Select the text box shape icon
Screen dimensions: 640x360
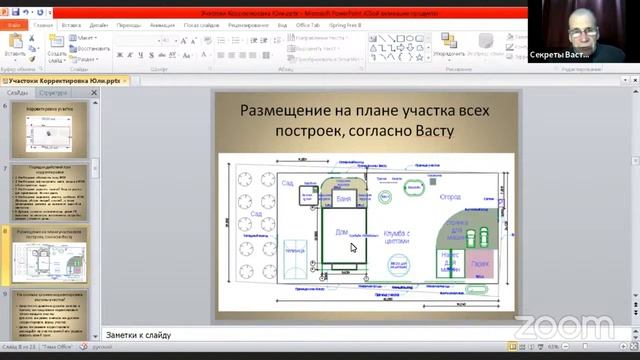click(373, 38)
